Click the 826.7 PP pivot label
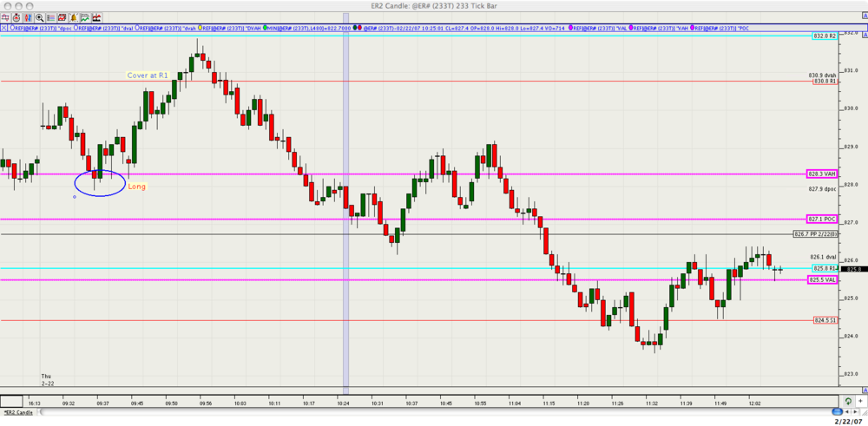Screen dimensions: 868x426 (815, 234)
